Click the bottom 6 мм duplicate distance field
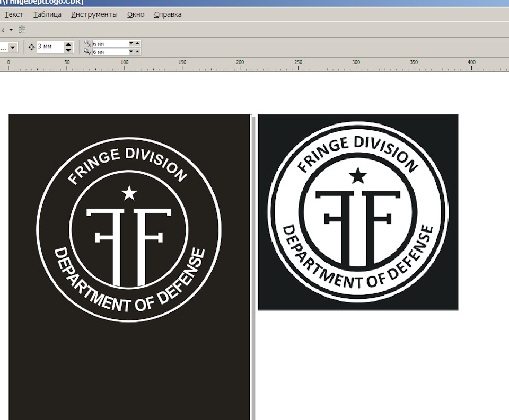Screen dimensions: 509x420 110,52
